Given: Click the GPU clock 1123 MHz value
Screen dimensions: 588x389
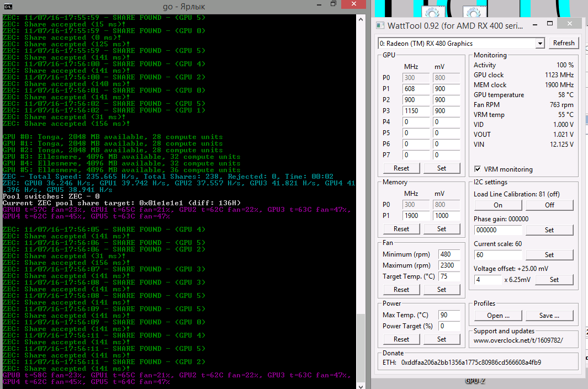Looking at the screenshot, I should [x=559, y=75].
